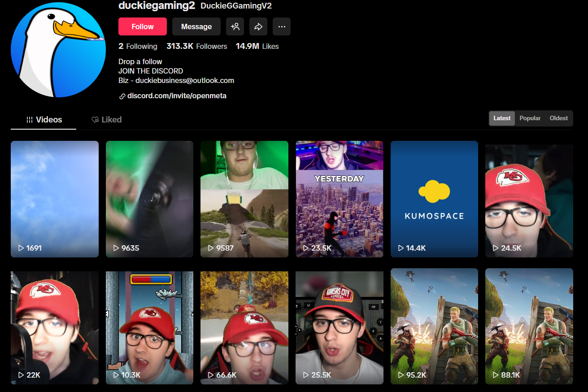The height and width of the screenshot is (392, 588).
Task: Switch sorting to Oldest
Action: [558, 118]
